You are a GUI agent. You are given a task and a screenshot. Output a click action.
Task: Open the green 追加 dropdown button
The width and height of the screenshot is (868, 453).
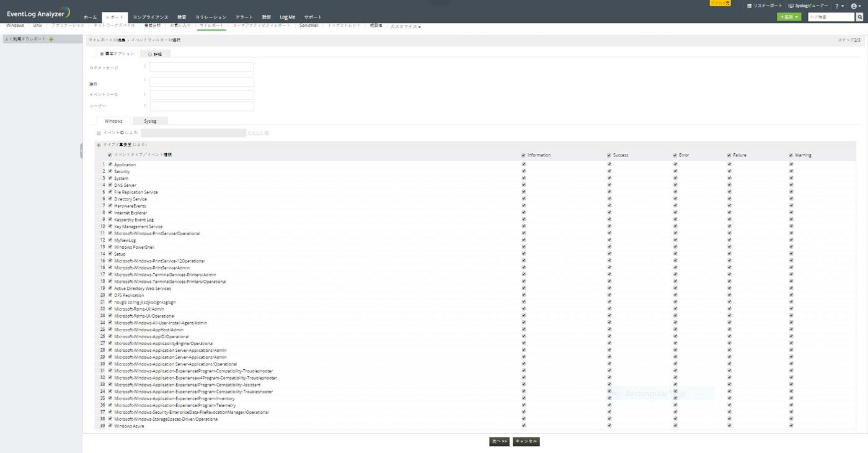pyautogui.click(x=789, y=17)
